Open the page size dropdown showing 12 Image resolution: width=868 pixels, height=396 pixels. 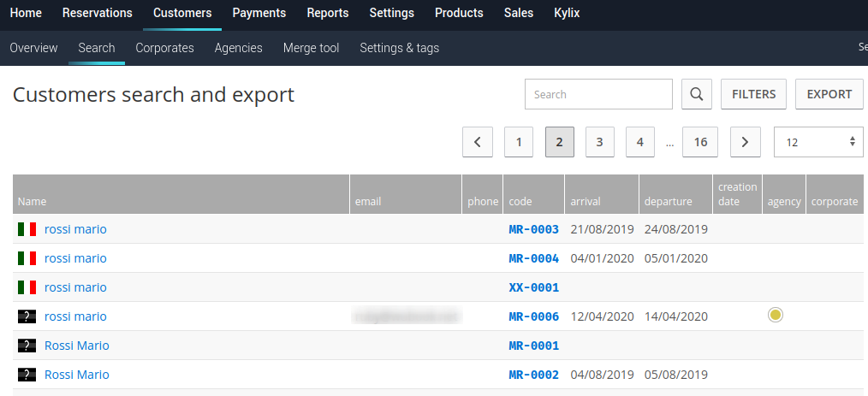click(x=817, y=142)
